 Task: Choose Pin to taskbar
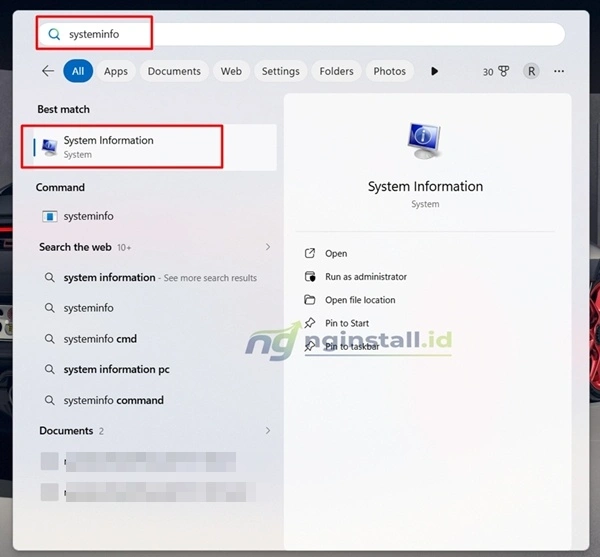(352, 347)
